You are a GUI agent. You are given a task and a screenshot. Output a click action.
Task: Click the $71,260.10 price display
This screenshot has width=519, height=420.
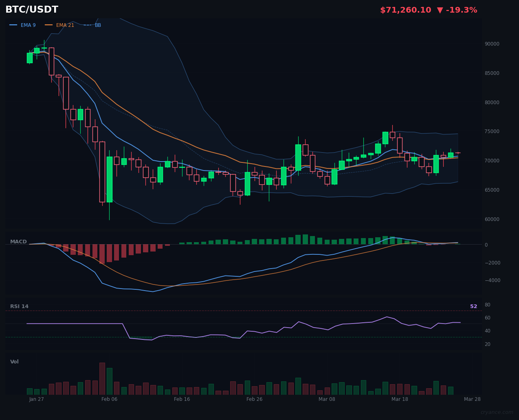click(405, 10)
